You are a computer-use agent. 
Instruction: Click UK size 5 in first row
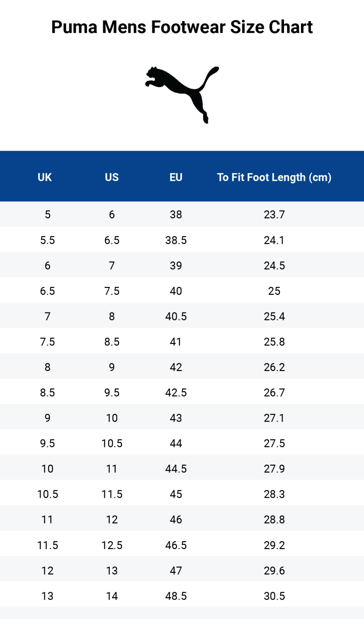48,214
